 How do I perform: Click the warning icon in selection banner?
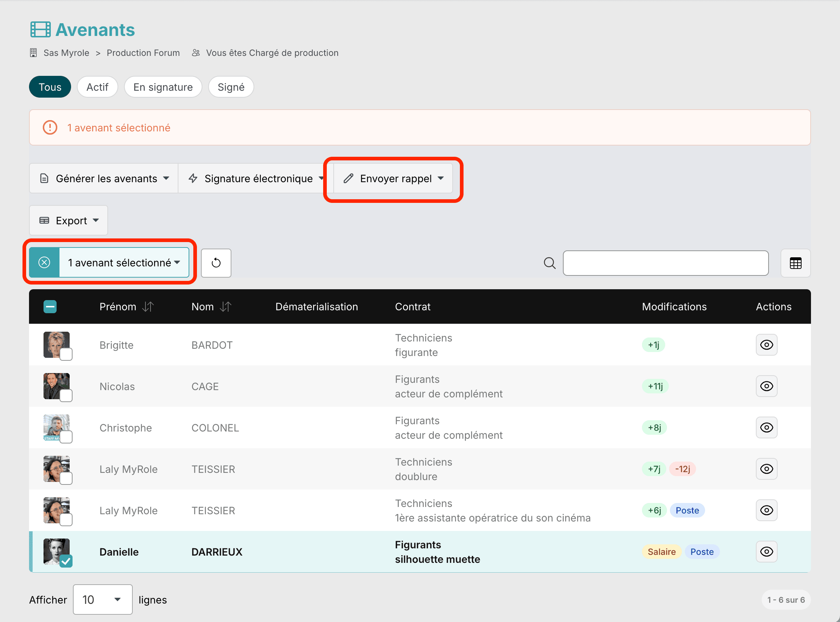pos(50,127)
